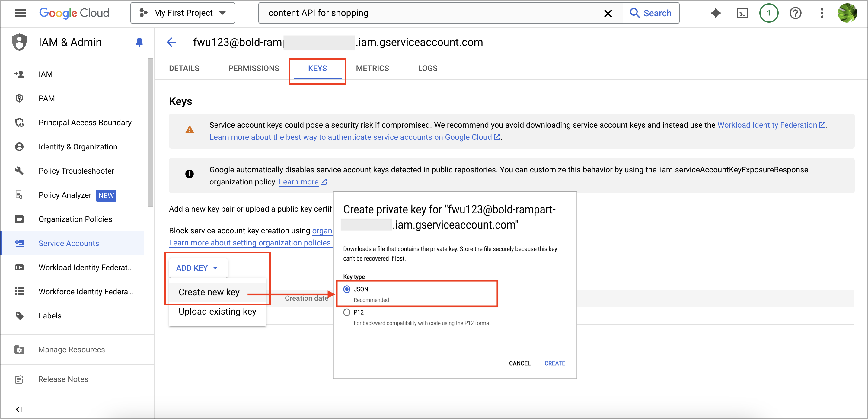This screenshot has height=419, width=868.
Task: Click the Release Notes icon
Action: pyautogui.click(x=19, y=379)
